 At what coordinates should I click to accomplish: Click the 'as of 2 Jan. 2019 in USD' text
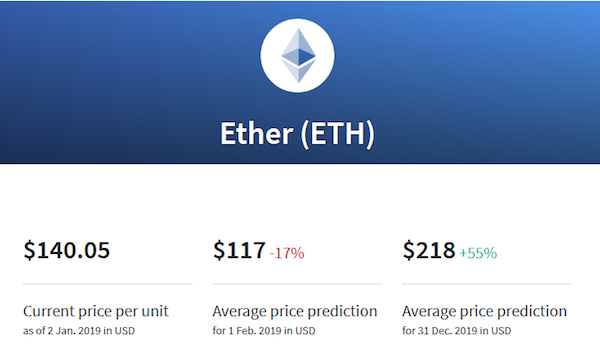pyautogui.click(x=79, y=331)
